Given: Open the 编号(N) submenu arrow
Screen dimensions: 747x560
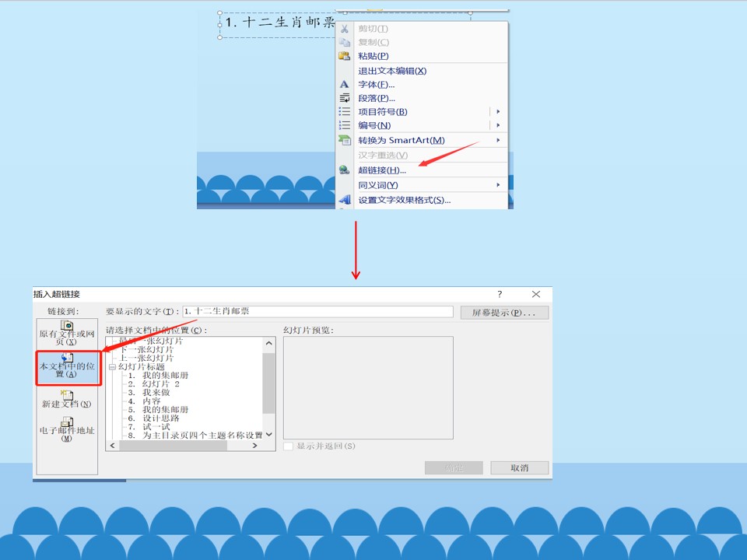Looking at the screenshot, I should [498, 125].
